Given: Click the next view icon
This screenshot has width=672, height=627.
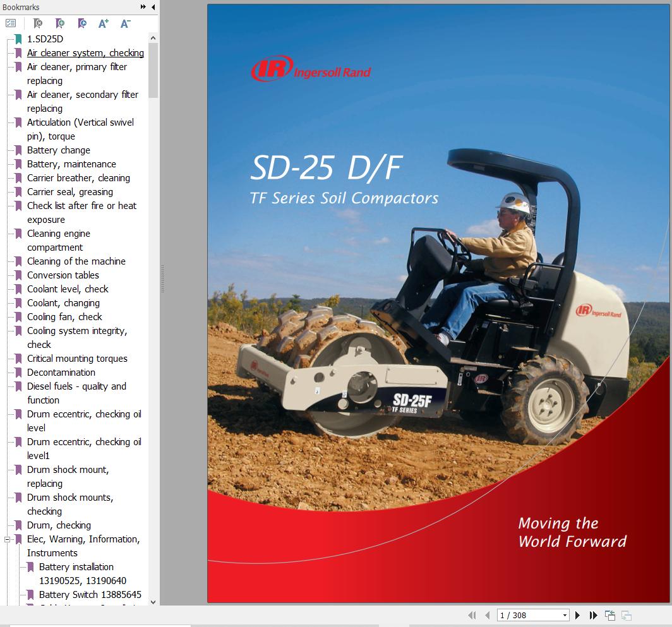Looking at the screenshot, I should pos(626,616).
